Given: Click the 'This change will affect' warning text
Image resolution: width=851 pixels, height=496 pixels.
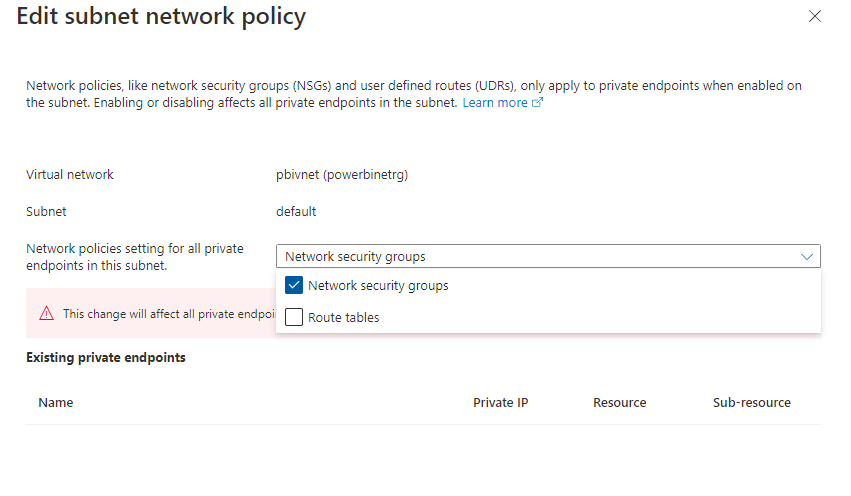Looking at the screenshot, I should click(169, 314).
